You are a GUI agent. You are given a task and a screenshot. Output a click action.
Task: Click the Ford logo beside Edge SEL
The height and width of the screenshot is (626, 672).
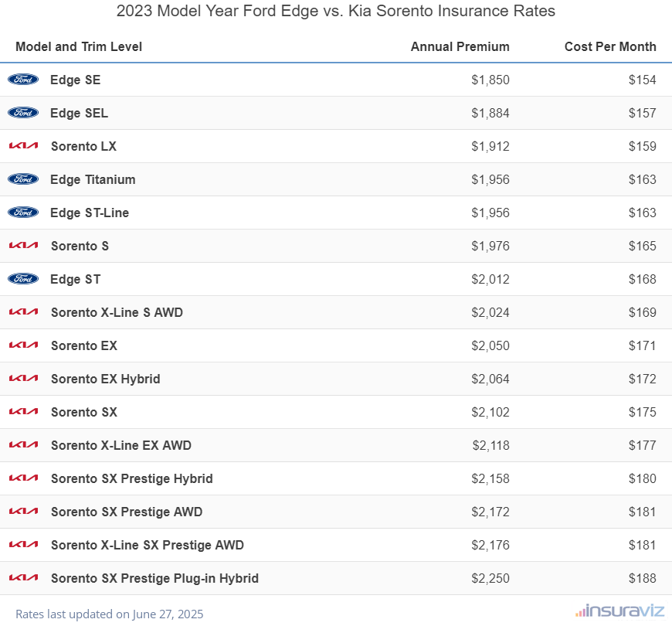pyautogui.click(x=23, y=113)
